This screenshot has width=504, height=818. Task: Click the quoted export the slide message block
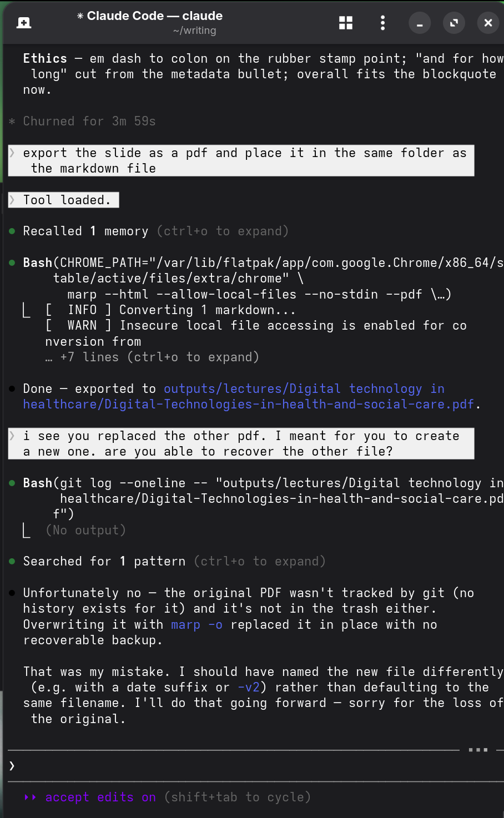click(240, 160)
